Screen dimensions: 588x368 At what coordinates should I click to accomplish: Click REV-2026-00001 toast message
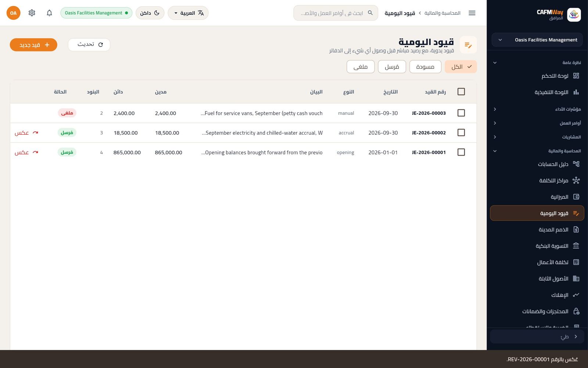point(542,359)
